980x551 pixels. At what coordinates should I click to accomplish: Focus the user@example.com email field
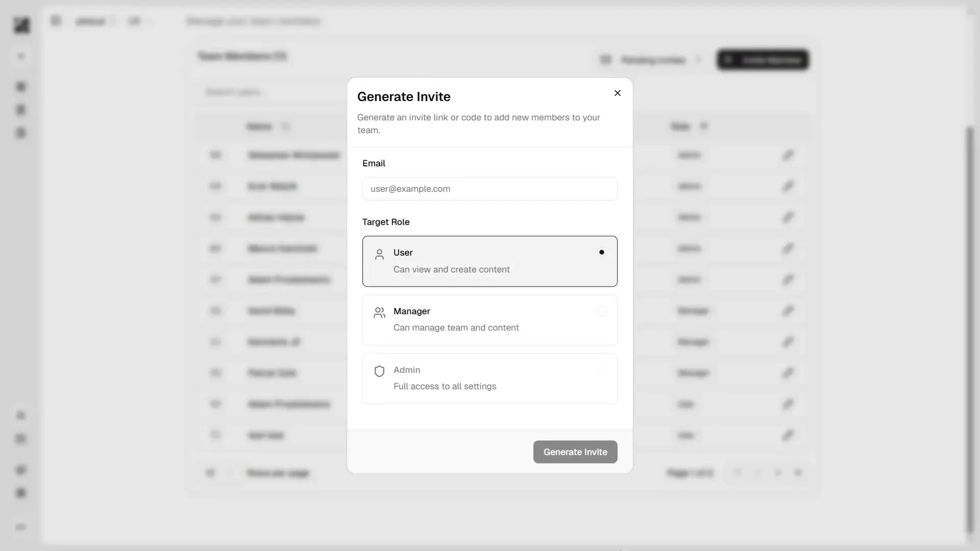click(489, 188)
